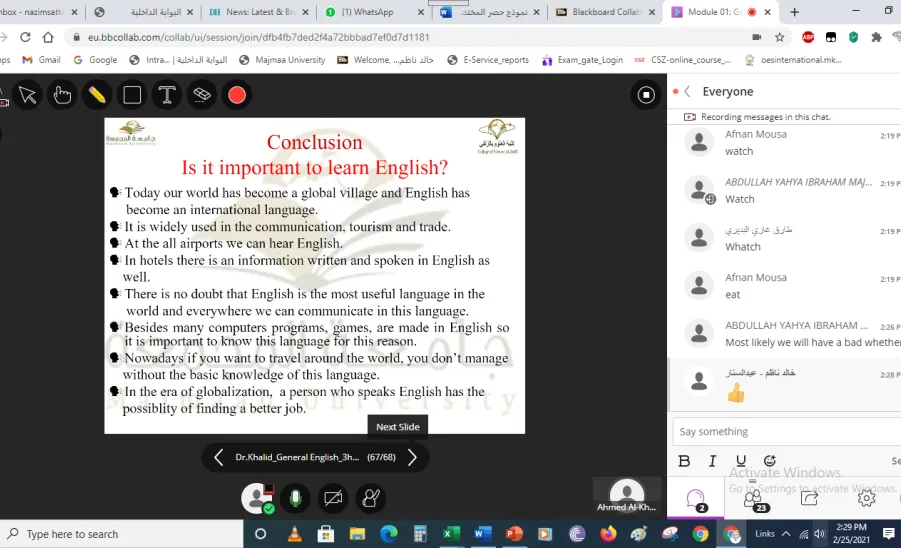Go to browser home page
This screenshot has height=548, width=901.
click(48, 37)
